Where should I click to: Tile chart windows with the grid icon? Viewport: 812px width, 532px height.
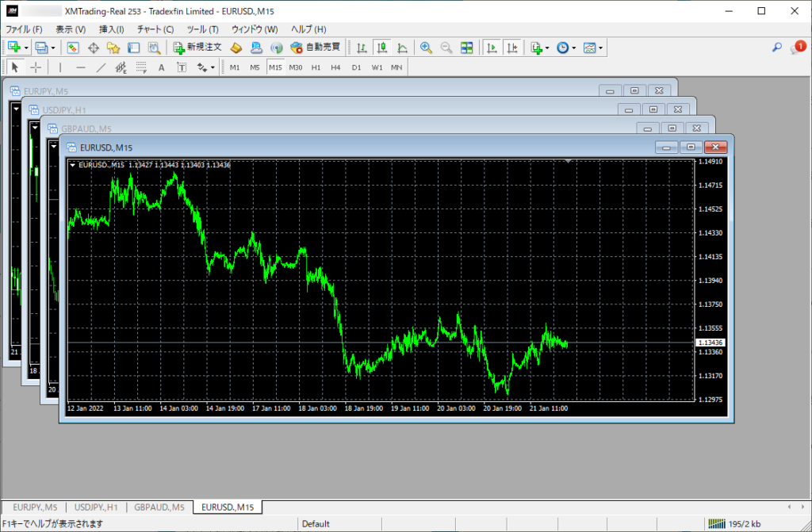(466, 48)
